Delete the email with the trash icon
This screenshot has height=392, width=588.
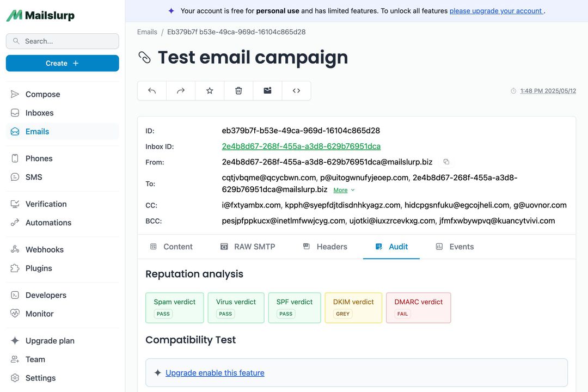pyautogui.click(x=238, y=90)
